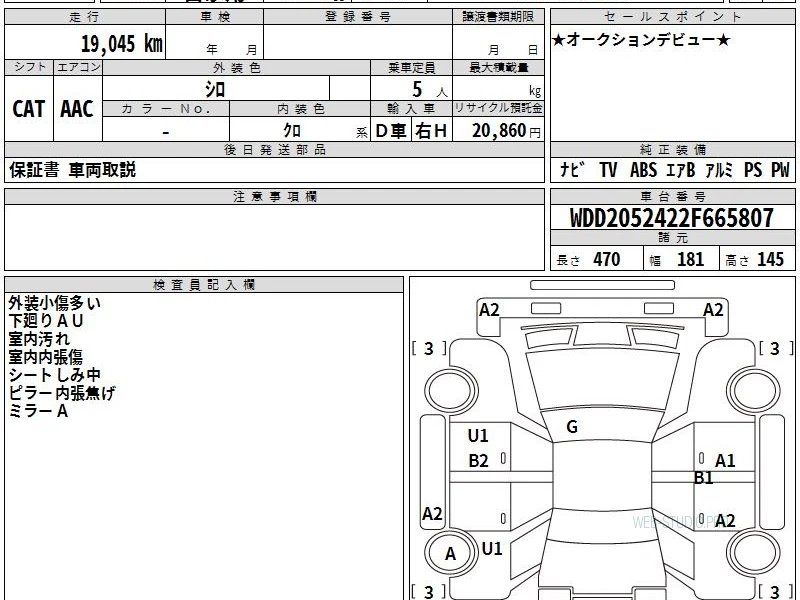800x600 pixels.
Task: Select the PW equipment item
Action: point(780,170)
